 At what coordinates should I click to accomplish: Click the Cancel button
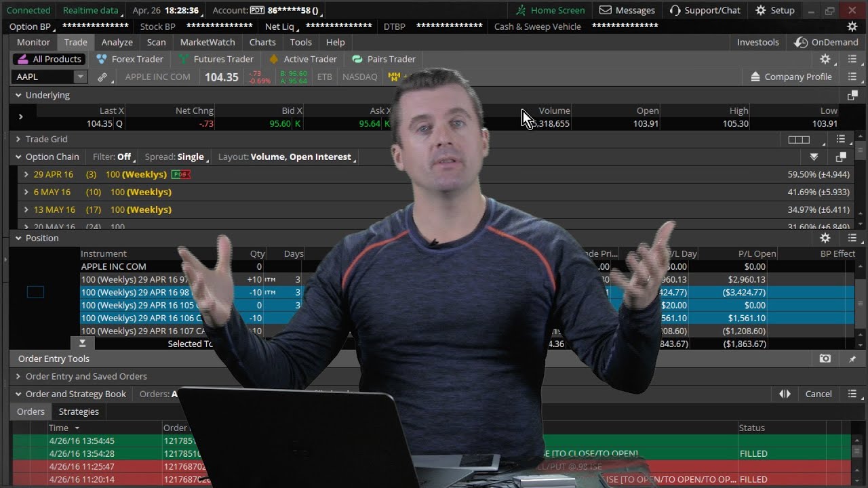[818, 394]
